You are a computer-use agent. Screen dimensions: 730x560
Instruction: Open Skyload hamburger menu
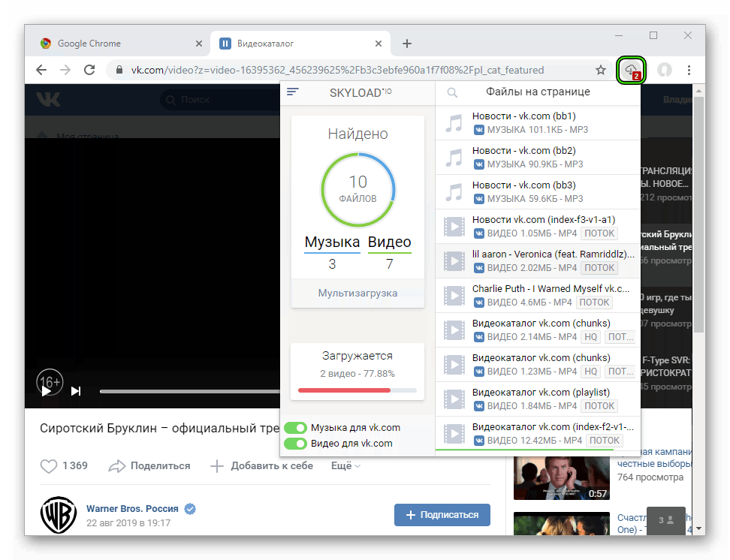(x=292, y=92)
